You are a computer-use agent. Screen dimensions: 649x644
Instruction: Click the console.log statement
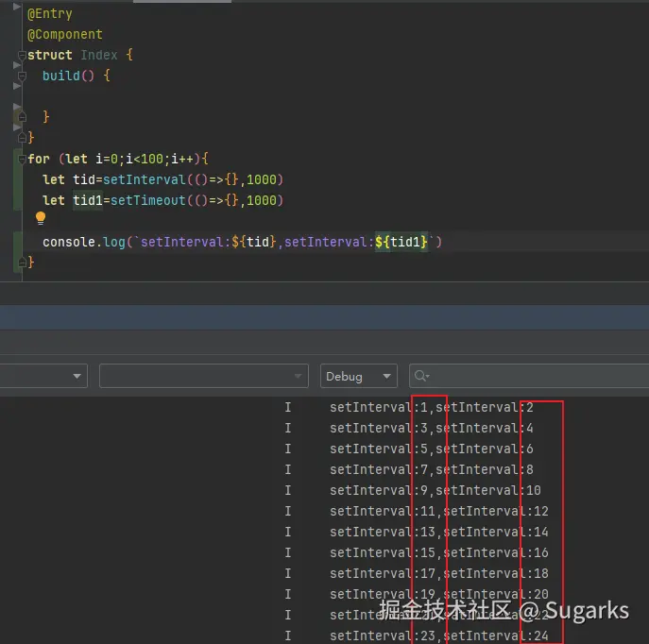(x=242, y=242)
